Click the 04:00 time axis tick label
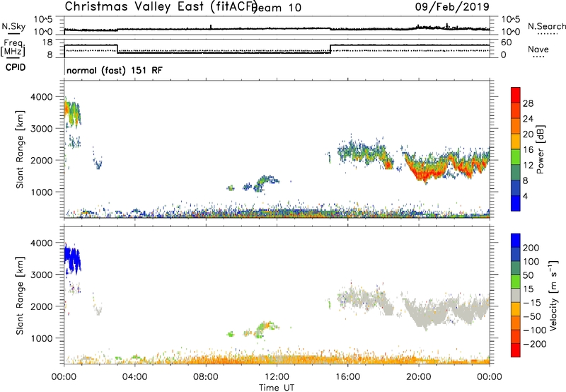 tap(135, 377)
